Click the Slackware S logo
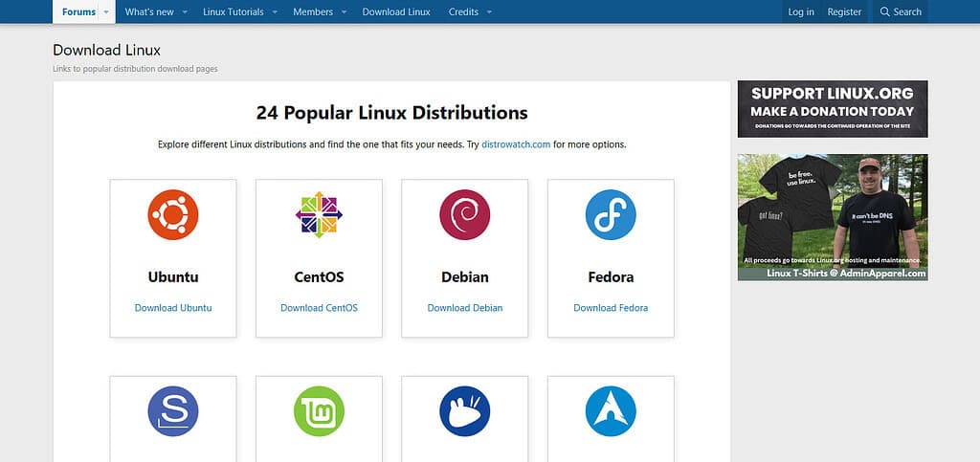980x462 pixels. tap(173, 411)
